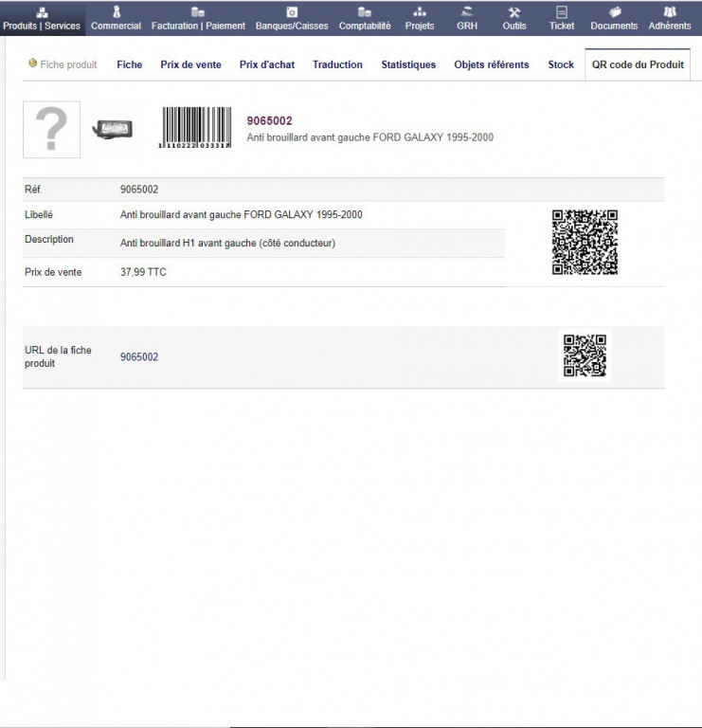
Task: Click the product title under the reference heading
Action: point(370,137)
